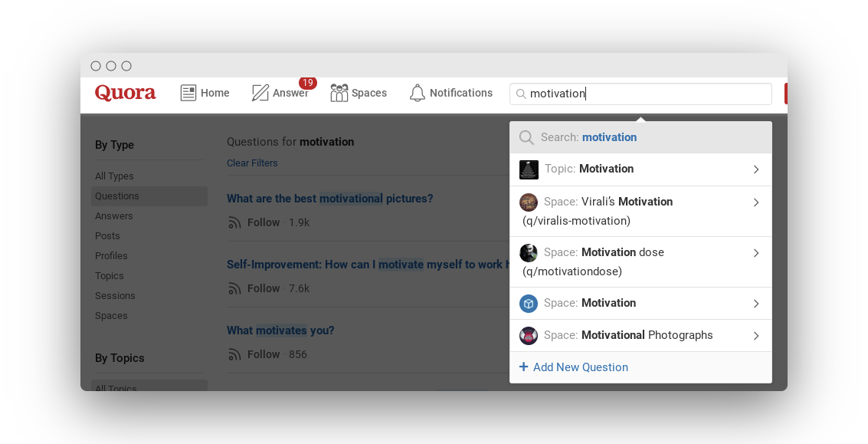Viewport: 868px width, 444px height.
Task: Follow the question with 856 followers
Action: coord(264,355)
